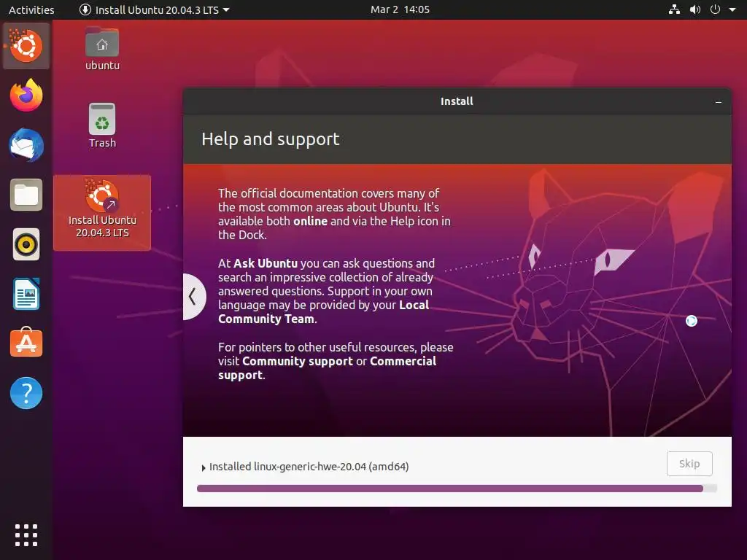Viewport: 747px width, 560px height.
Task: Expand installation details disclosure triangle
Action: [x=204, y=467]
